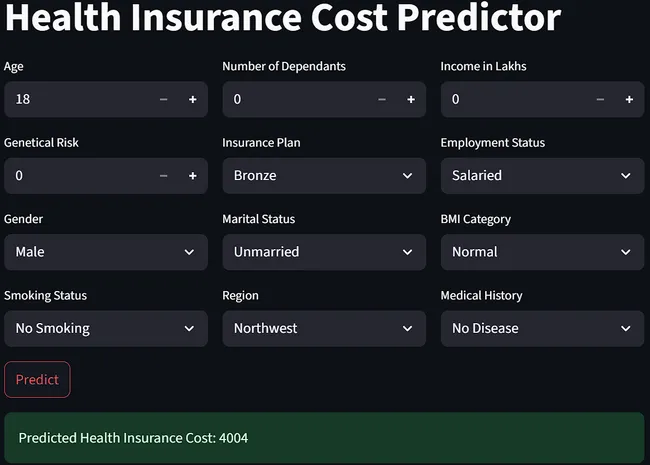The height and width of the screenshot is (465, 650).
Task: Decrease Age using the minus icon
Action: click(x=164, y=99)
